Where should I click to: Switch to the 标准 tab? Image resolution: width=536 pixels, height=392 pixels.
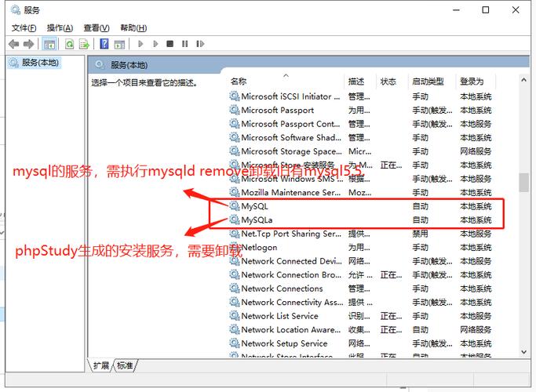(125, 365)
